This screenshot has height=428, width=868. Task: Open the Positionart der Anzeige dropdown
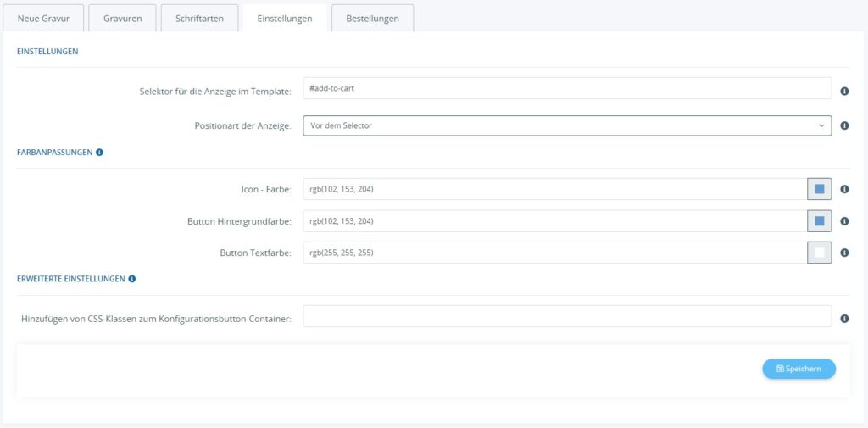(x=566, y=125)
